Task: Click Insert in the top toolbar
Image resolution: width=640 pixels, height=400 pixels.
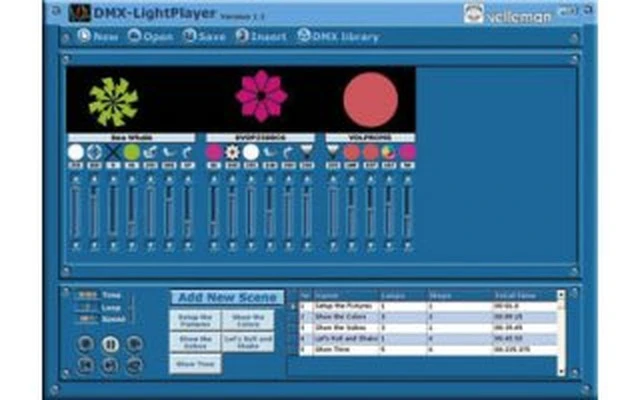Action: pyautogui.click(x=261, y=37)
